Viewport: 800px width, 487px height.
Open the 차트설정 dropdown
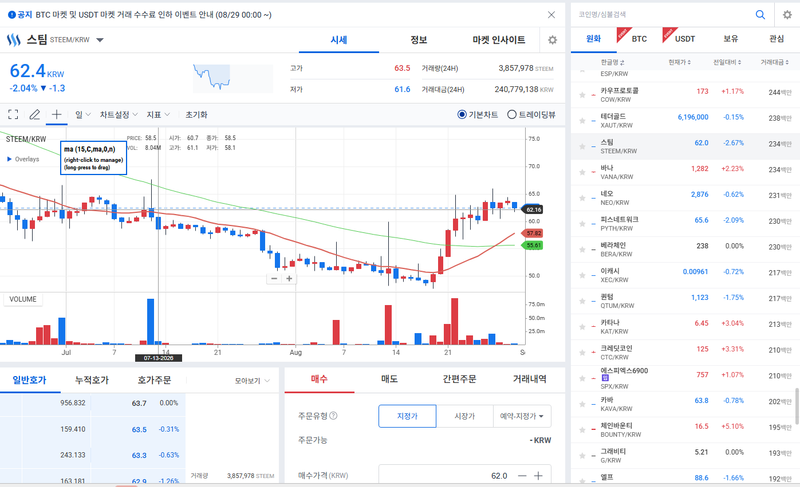tap(118, 115)
